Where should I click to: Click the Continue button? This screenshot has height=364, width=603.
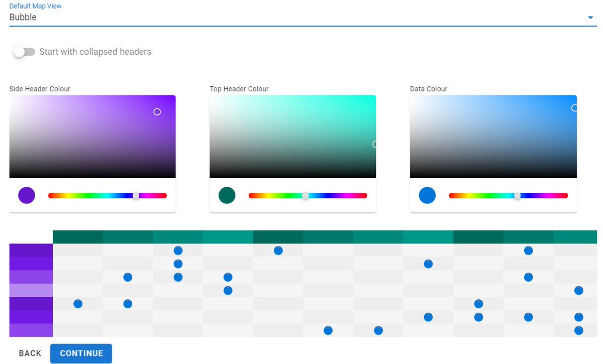(81, 353)
